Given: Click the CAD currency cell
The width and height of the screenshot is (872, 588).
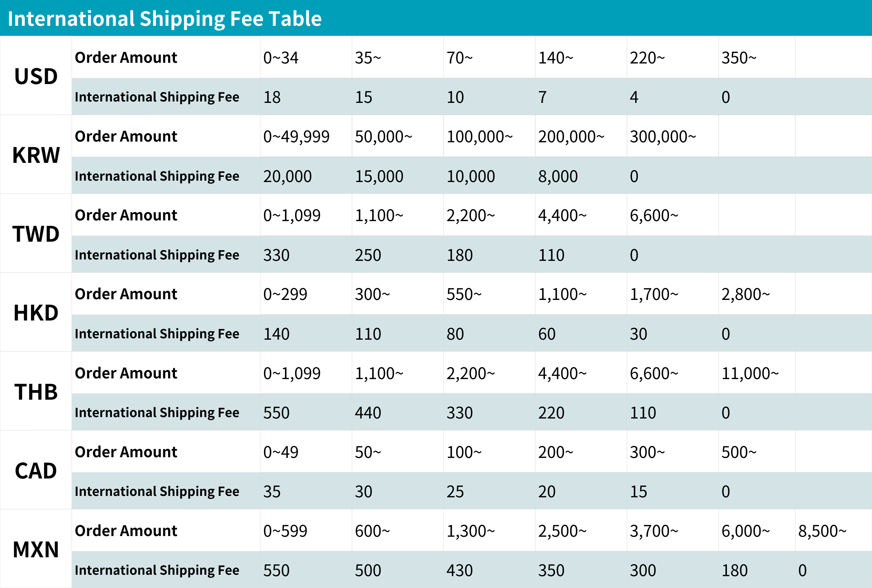Looking at the screenshot, I should click(x=36, y=470).
